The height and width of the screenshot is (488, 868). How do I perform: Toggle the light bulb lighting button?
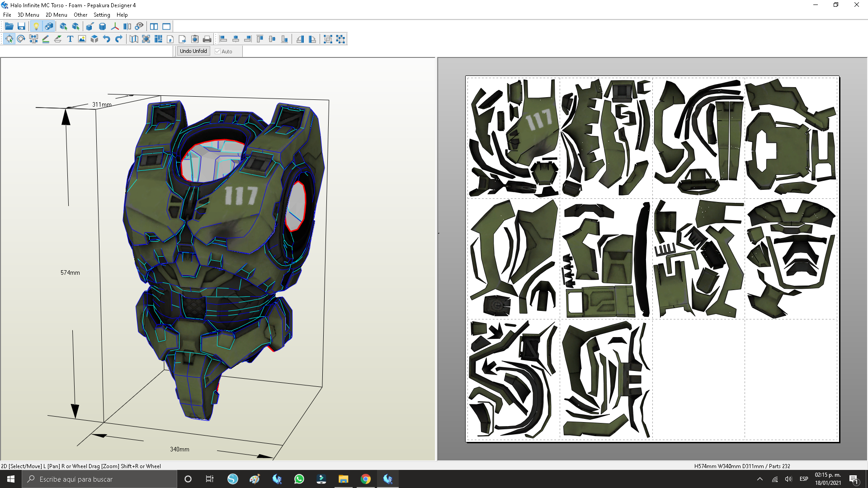click(x=36, y=27)
